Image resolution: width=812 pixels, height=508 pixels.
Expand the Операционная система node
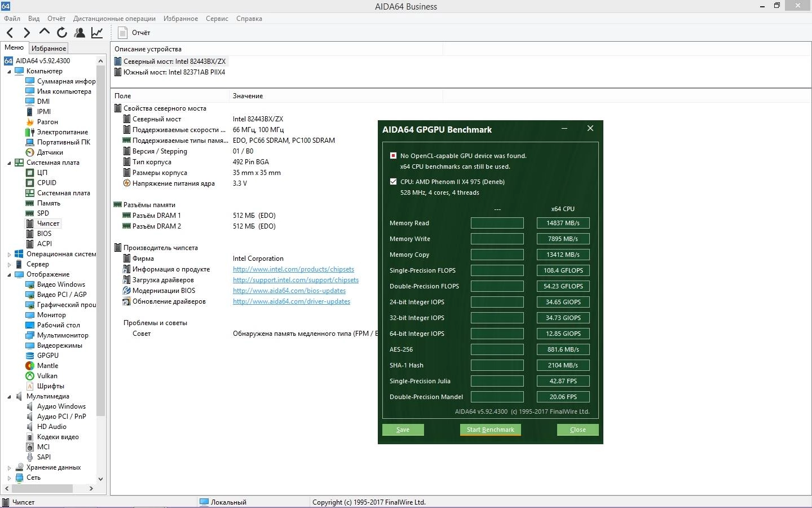[x=9, y=255]
